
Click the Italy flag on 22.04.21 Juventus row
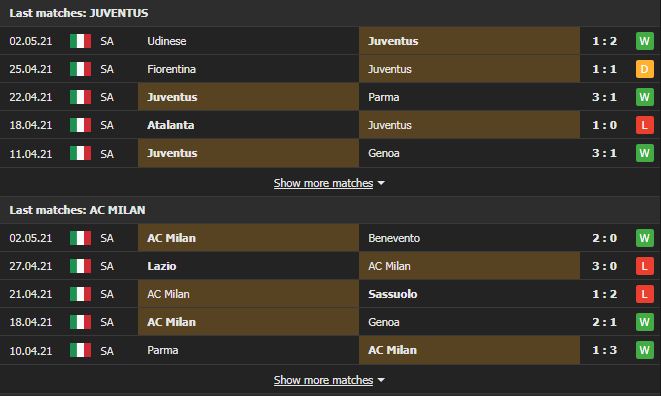[x=81, y=97]
